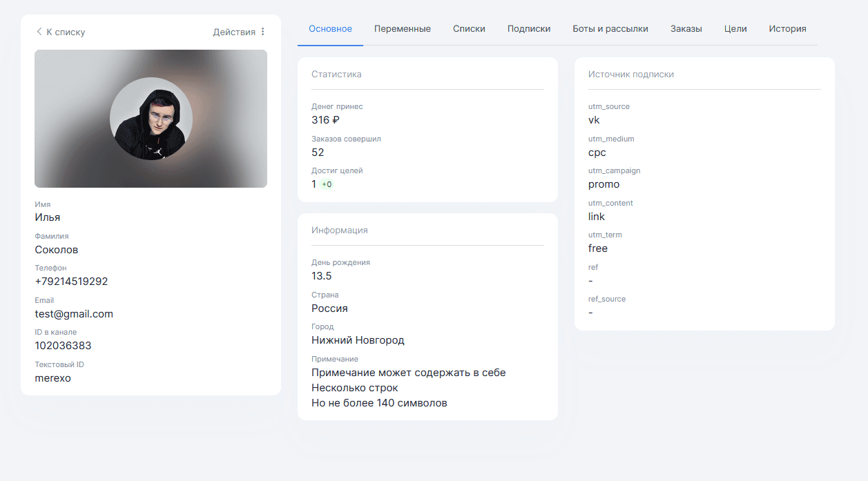Go back via К списку link

(x=66, y=32)
